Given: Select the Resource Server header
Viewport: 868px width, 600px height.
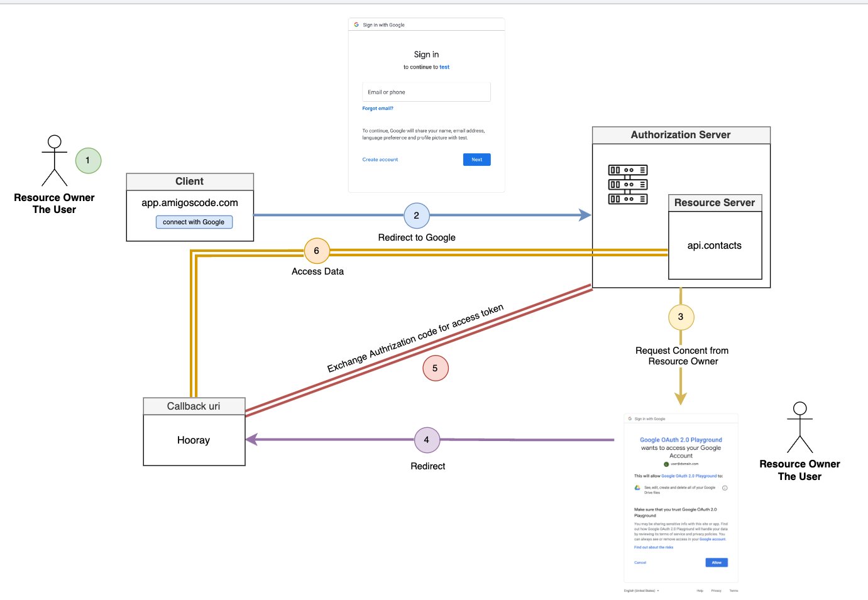Looking at the screenshot, I should point(715,203).
